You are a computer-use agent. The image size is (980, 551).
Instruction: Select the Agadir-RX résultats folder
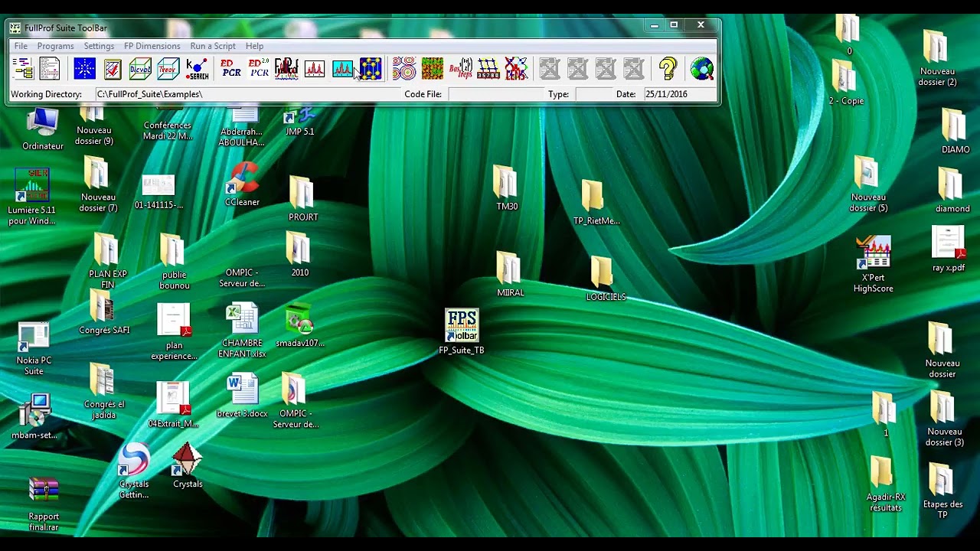pyautogui.click(x=885, y=484)
